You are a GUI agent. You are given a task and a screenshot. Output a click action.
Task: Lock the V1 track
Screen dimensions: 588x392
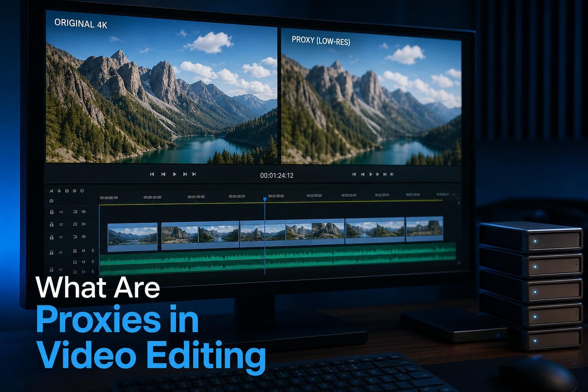[x=52, y=237]
